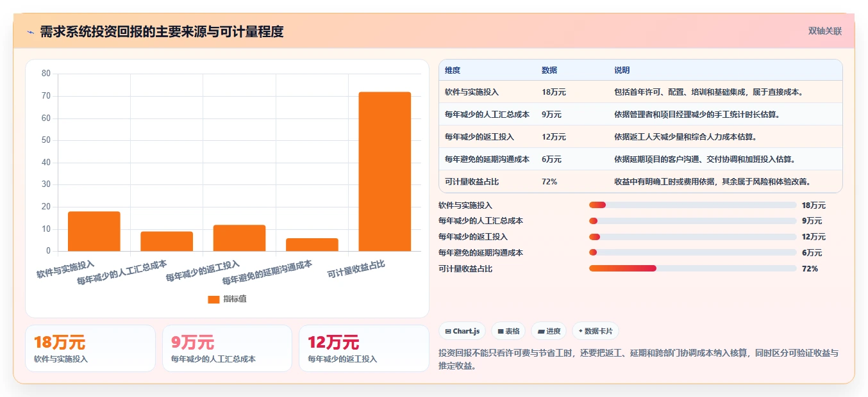The width and height of the screenshot is (868, 397).
Task: Click the y-axis value 80
Action: [x=46, y=74]
